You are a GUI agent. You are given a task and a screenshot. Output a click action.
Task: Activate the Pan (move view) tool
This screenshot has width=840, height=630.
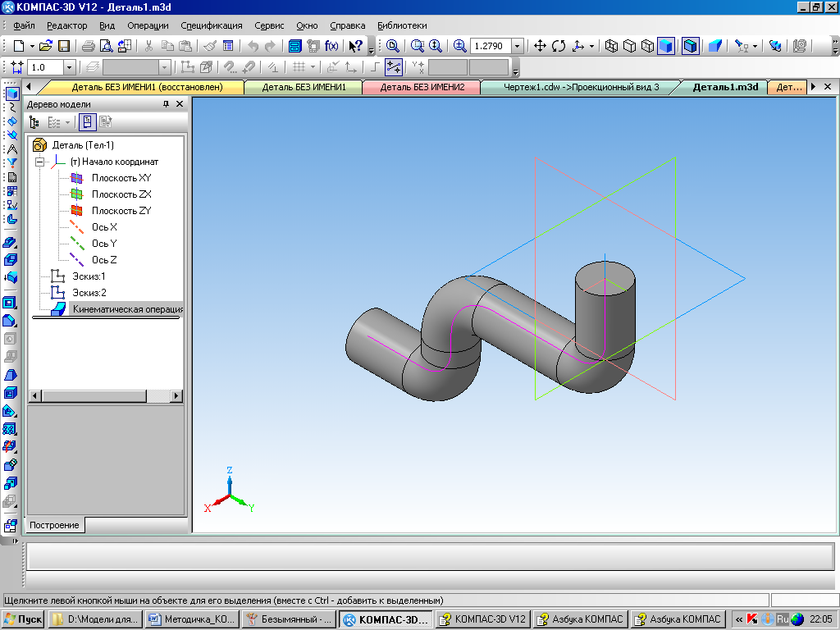540,46
